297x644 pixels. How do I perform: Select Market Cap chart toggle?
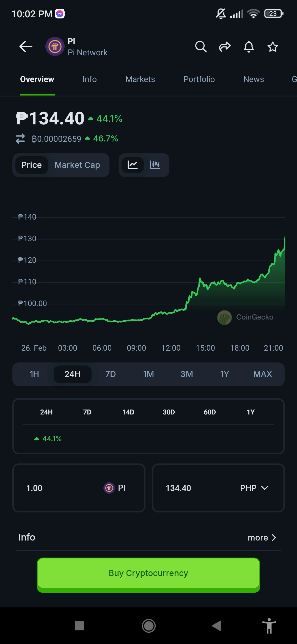[77, 165]
